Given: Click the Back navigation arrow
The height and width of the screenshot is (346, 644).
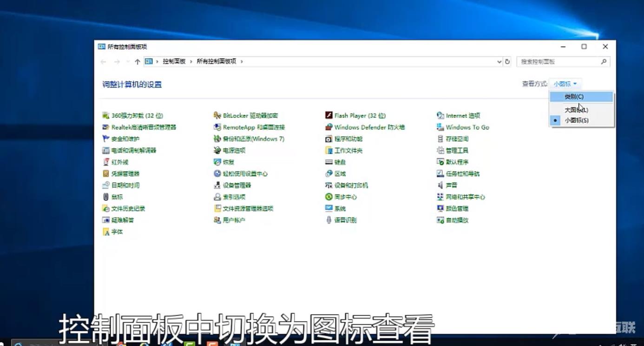Looking at the screenshot, I should tap(104, 61).
